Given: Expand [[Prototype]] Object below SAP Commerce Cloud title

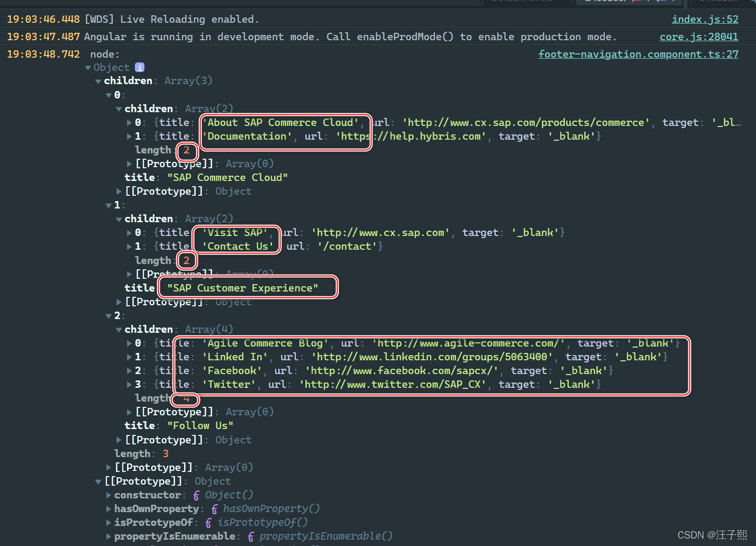Looking at the screenshot, I should (x=119, y=191).
